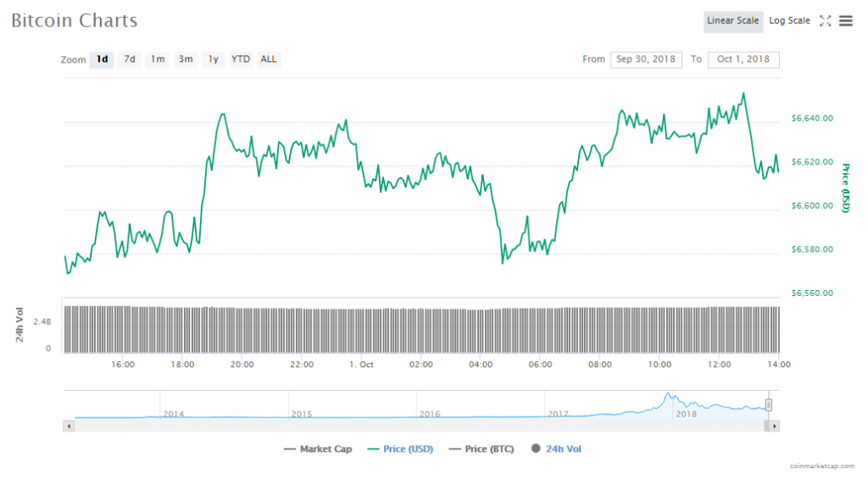The width and height of the screenshot is (868, 480).
Task: Set zoom to 3m
Action: point(185,59)
